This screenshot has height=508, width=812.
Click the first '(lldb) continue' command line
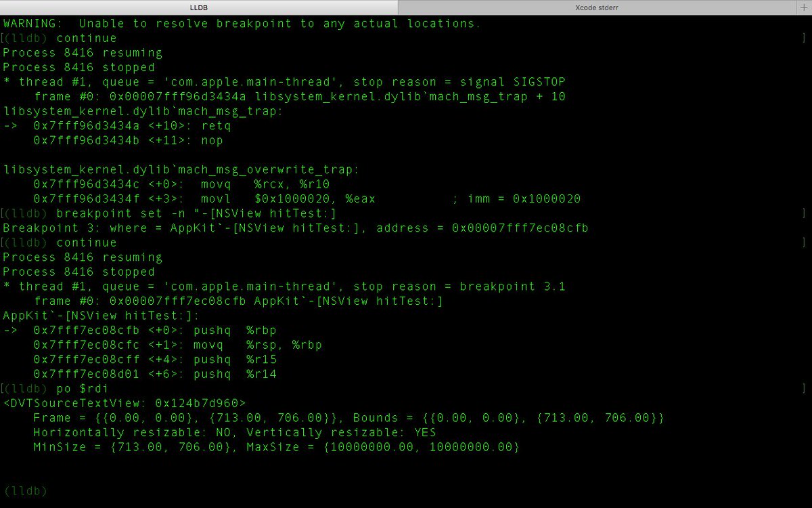pos(60,39)
